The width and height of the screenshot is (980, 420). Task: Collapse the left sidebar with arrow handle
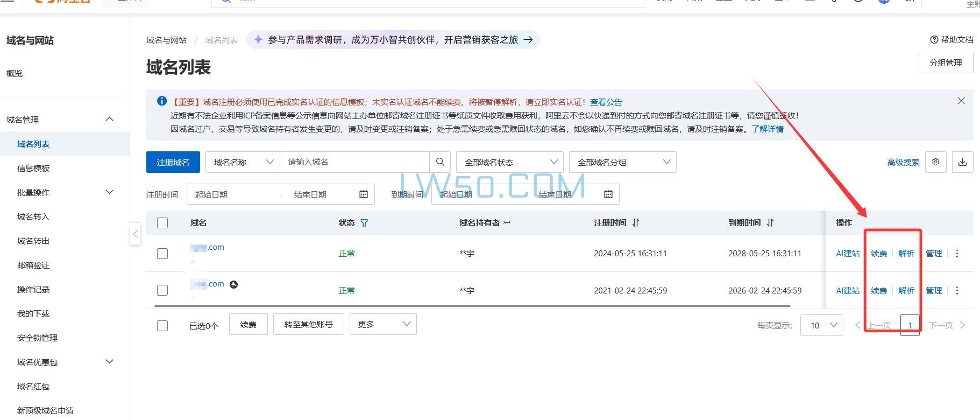coord(136,234)
